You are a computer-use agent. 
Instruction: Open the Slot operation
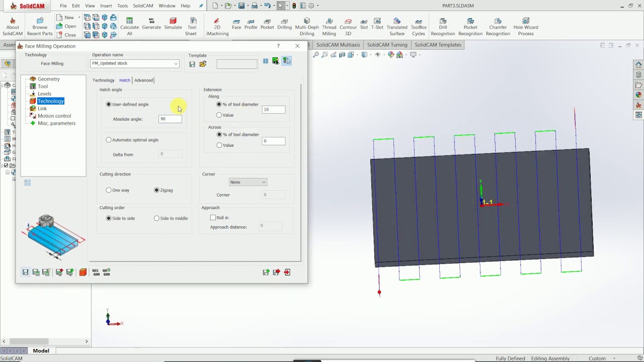click(364, 24)
